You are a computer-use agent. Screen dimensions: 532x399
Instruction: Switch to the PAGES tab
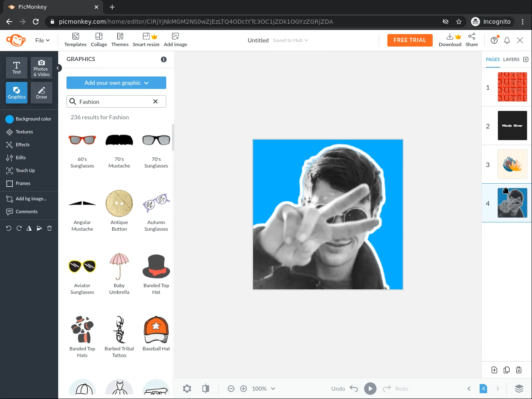[493, 59]
